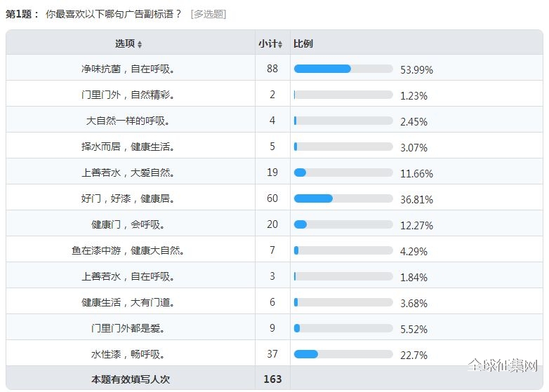Select the row 门里门外，自然精彩。
Viewport: 549px width, 392px height.
[274, 93]
